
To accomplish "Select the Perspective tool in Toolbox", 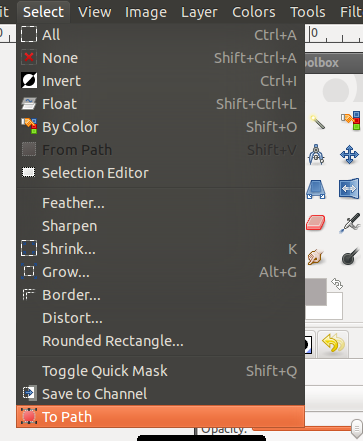I will (316, 189).
